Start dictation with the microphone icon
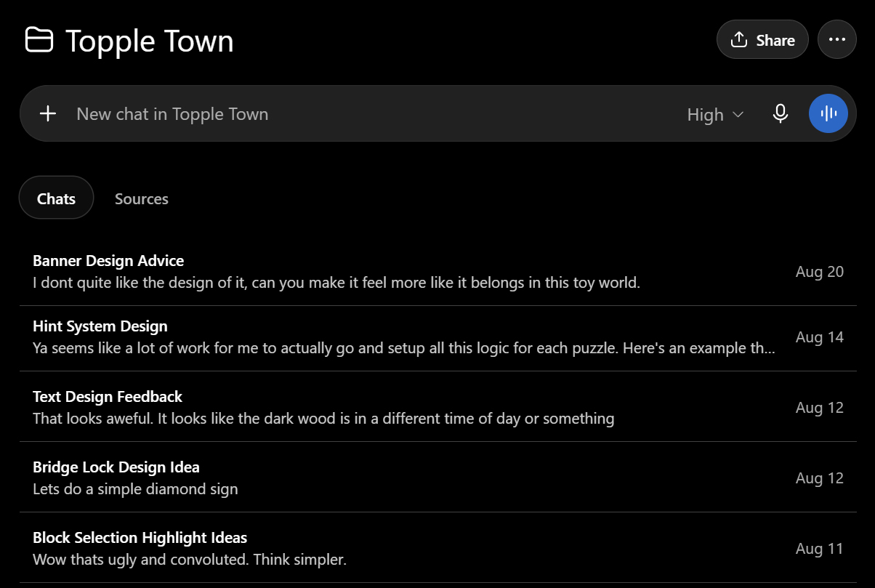875x588 pixels. pos(781,113)
